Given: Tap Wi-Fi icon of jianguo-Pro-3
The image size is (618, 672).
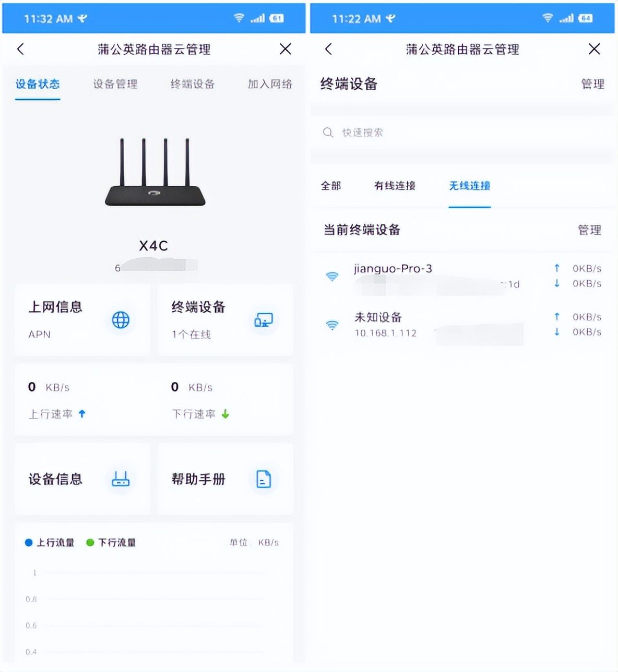Looking at the screenshot, I should tap(332, 277).
